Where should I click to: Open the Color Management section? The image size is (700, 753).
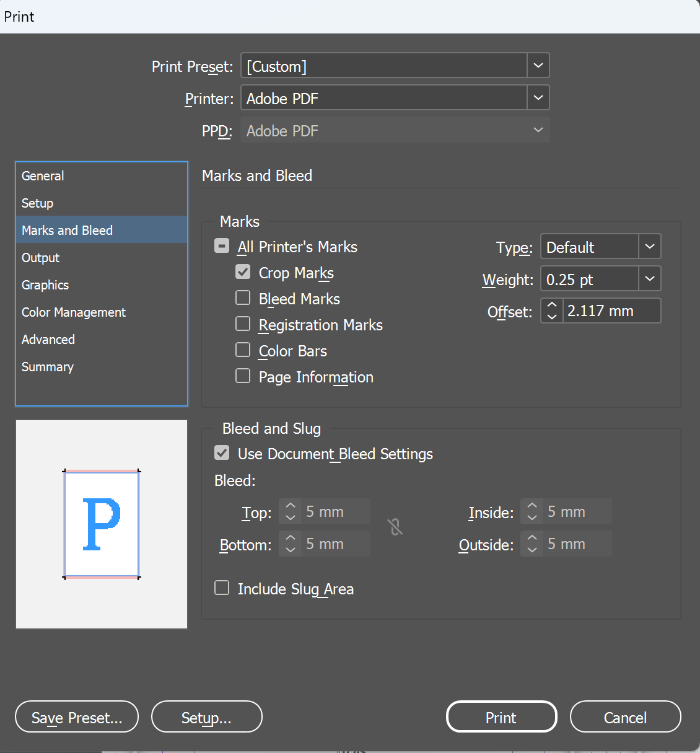tap(74, 312)
